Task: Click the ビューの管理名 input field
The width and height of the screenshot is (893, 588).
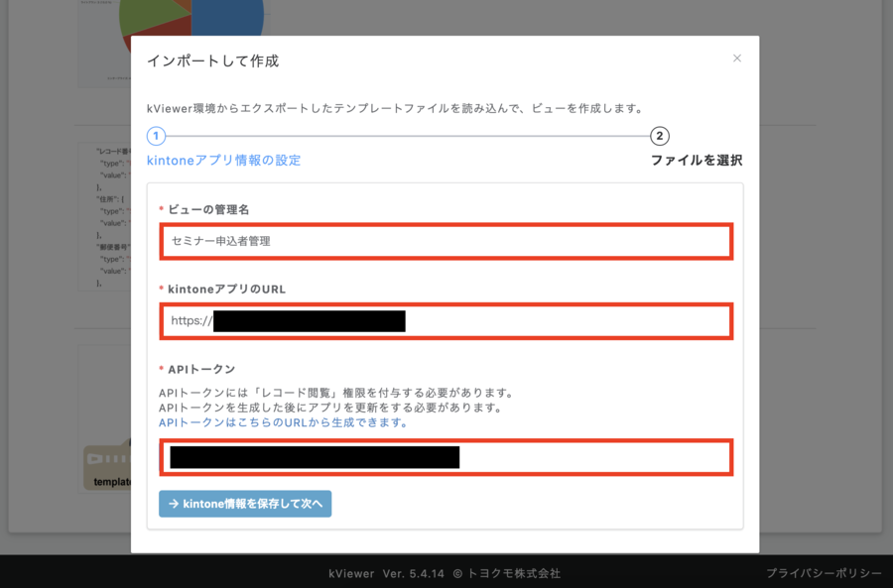Action: tap(446, 241)
